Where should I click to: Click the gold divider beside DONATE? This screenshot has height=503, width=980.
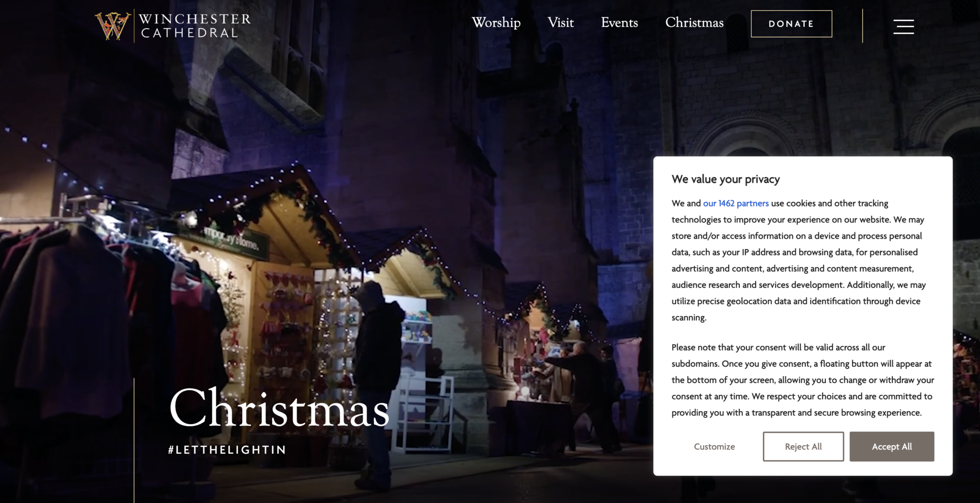click(862, 26)
